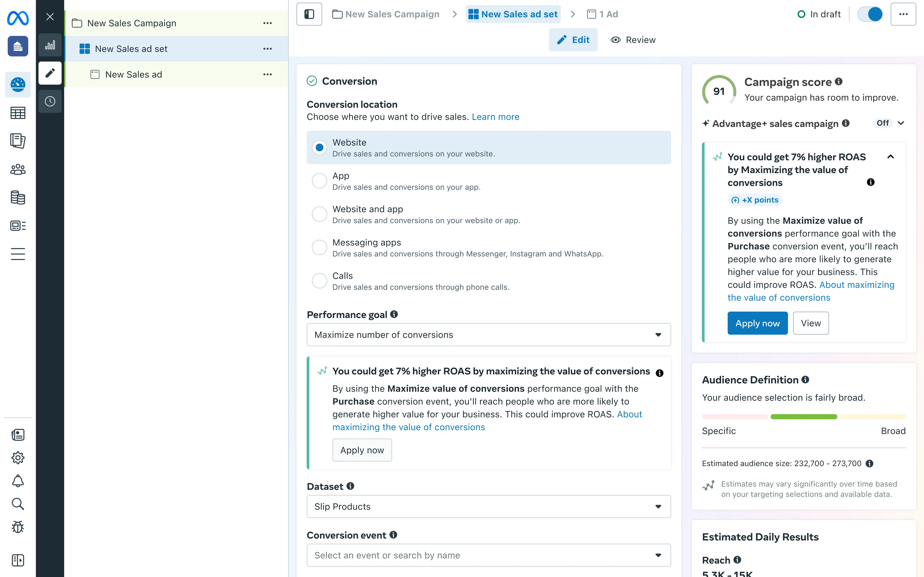Expand Advantage+ sales campaign Off chevron
The height and width of the screenshot is (577, 924).
(x=901, y=123)
